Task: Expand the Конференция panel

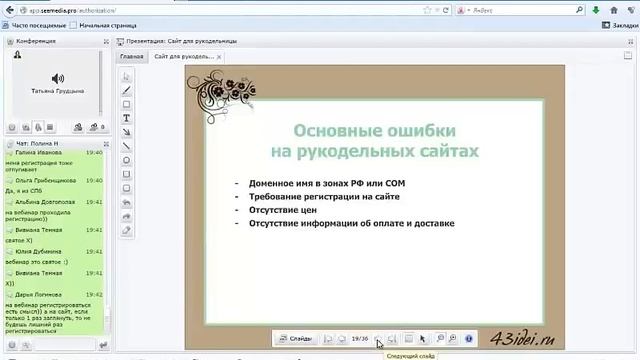Action: tap(106, 42)
